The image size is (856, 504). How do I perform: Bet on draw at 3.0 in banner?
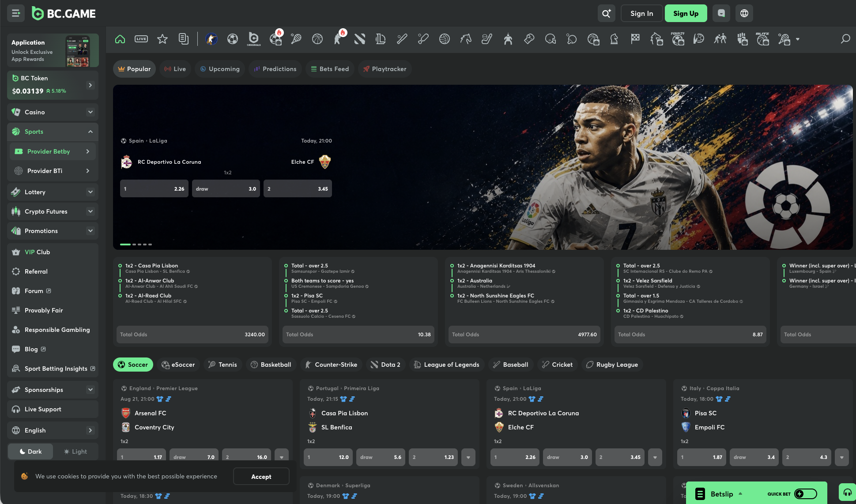coord(226,188)
